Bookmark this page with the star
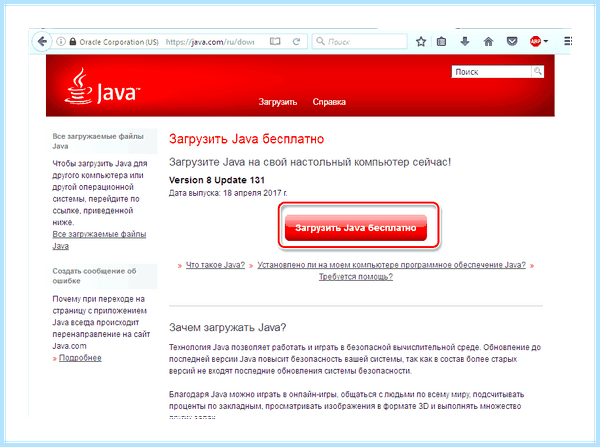 [x=421, y=41]
